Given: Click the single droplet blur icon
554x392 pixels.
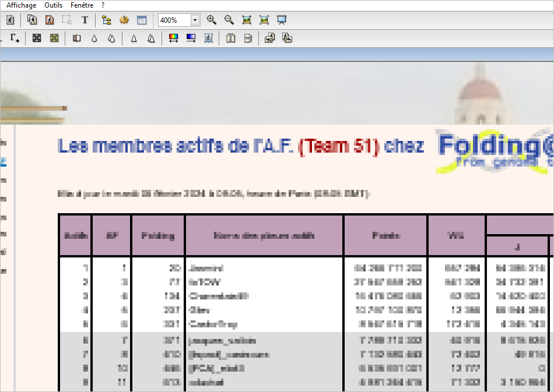Looking at the screenshot, I should click(94, 38).
